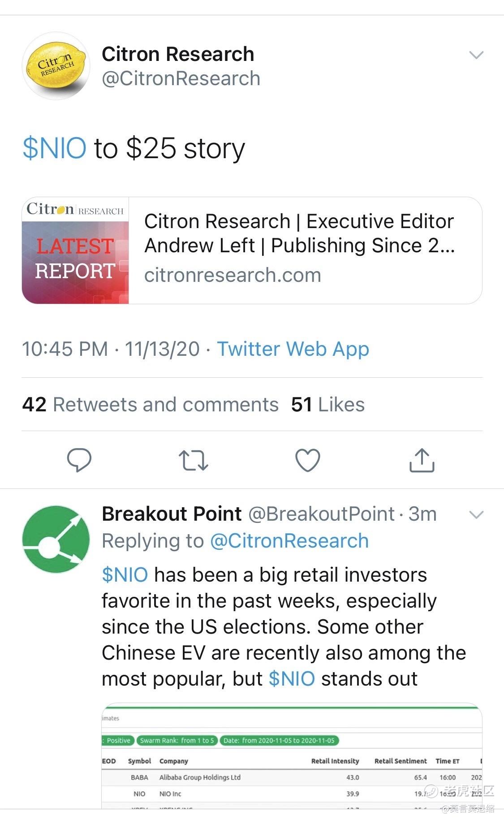Tap @CitronResearch in Replying to line
The width and height of the screenshot is (504, 820).
click(289, 541)
